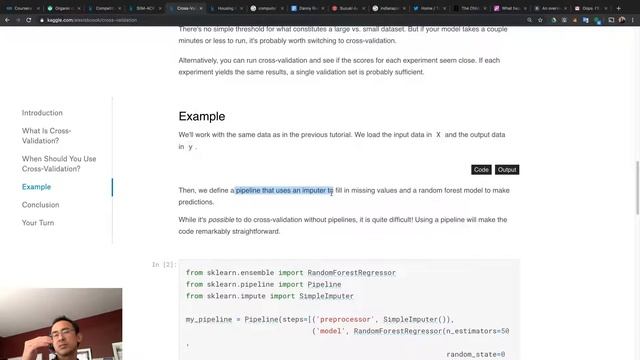Click the padlock icon in address bar
The height and width of the screenshot is (360, 640).
(42, 20)
